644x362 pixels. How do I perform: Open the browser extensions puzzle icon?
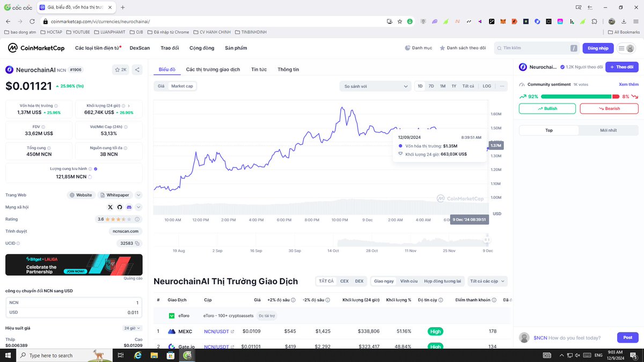tap(594, 21)
